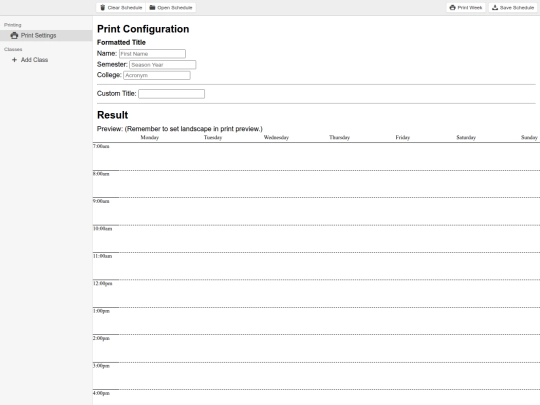This screenshot has width=540, height=405.
Task: Click the 12:00pm time label
Action: point(102,283)
